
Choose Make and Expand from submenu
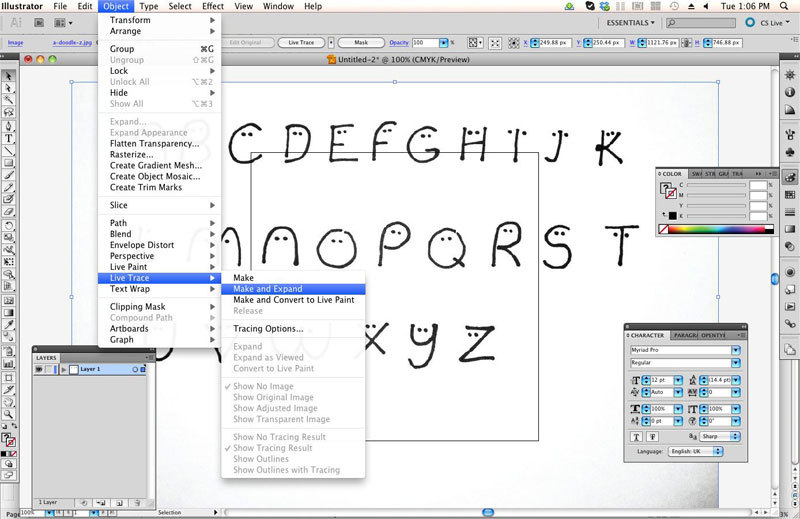tap(268, 289)
